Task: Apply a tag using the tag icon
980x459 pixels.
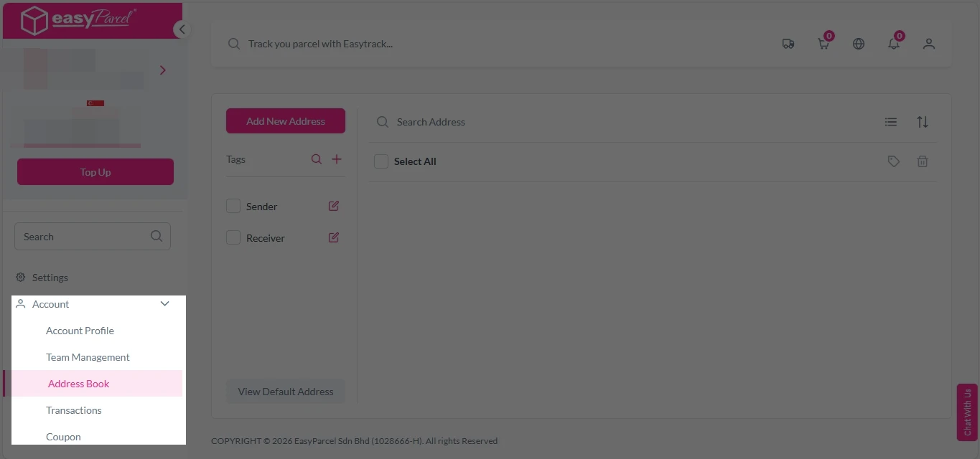Action: [x=893, y=161]
